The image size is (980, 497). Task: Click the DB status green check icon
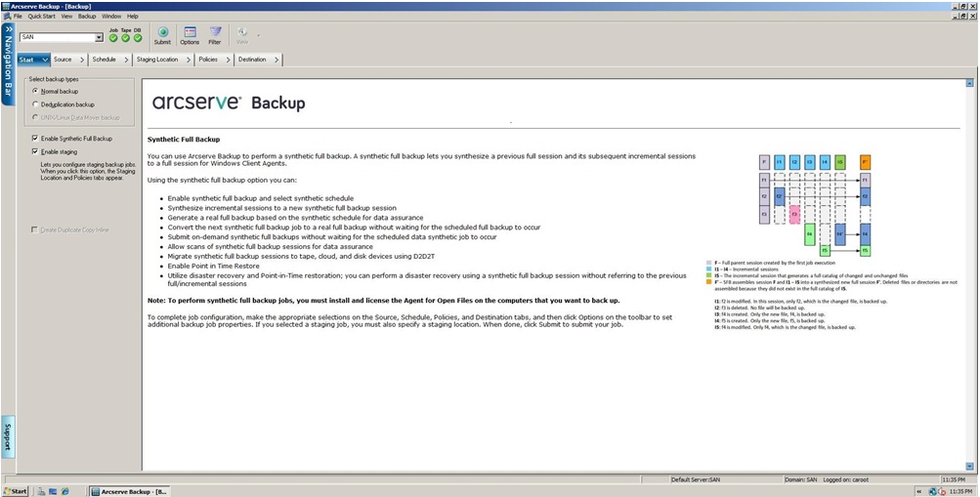[x=138, y=38]
